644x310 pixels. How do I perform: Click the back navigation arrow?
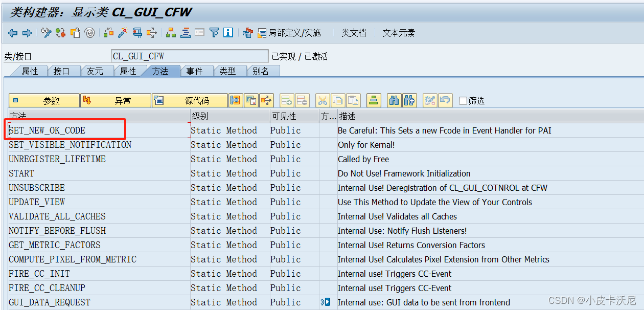pyautogui.click(x=12, y=32)
